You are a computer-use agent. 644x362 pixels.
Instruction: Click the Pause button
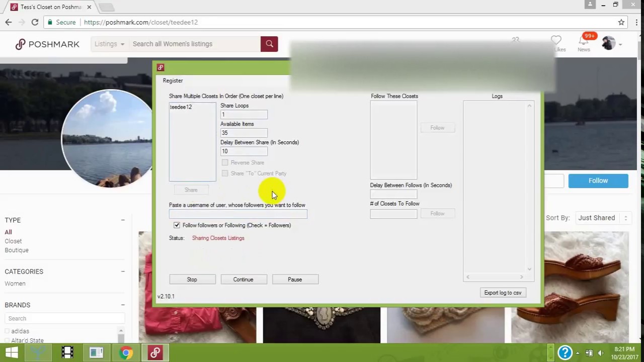pos(295,280)
